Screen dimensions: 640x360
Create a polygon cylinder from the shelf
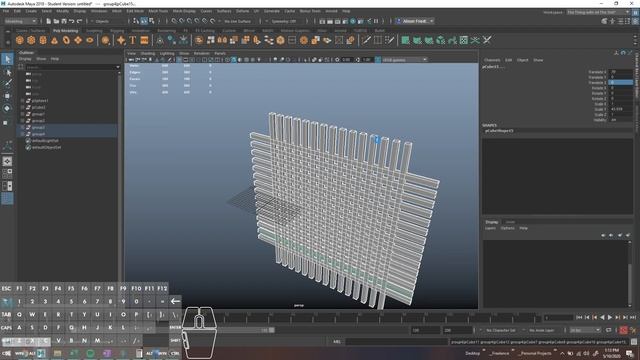(x=43, y=40)
